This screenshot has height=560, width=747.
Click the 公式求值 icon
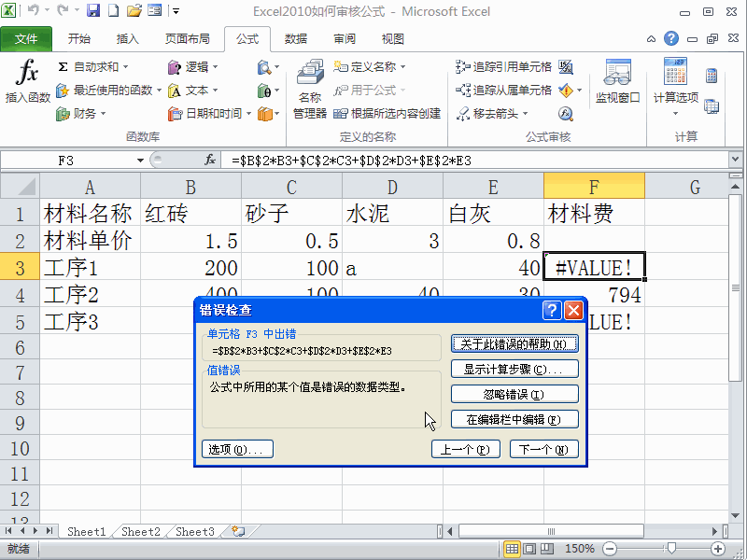pos(565,111)
